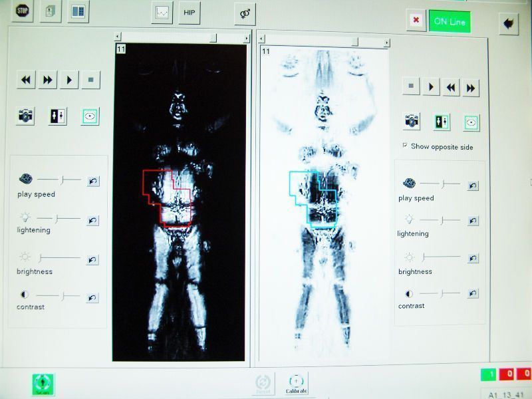532x399 pixels.
Task: Click the green counter showing 1
Action: coord(488,374)
